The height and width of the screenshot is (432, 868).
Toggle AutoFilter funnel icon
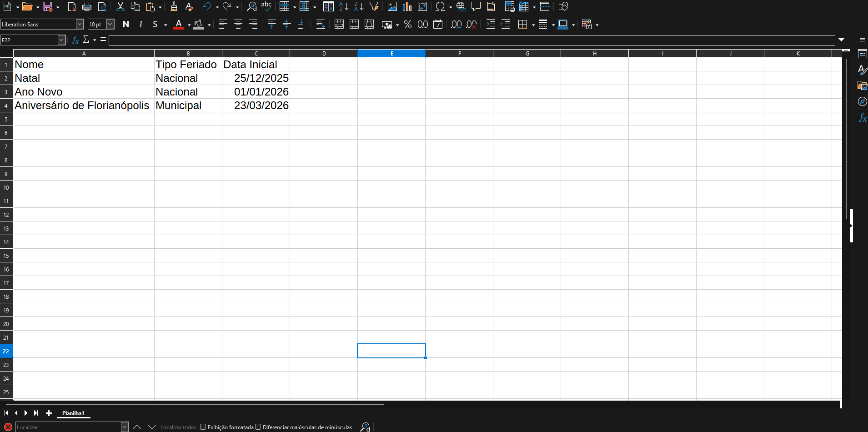[374, 7]
